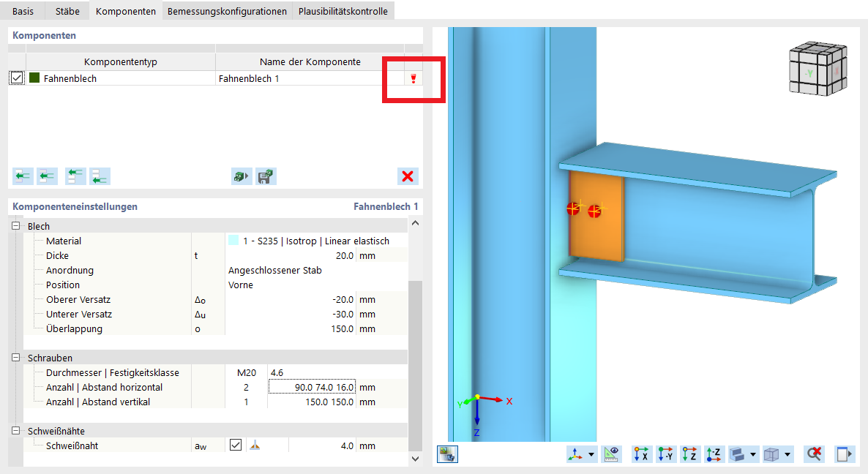Viewport: 868px width, 474px height.
Task: Click the red warning icon for Fahnenblech 1
Action: [413, 78]
